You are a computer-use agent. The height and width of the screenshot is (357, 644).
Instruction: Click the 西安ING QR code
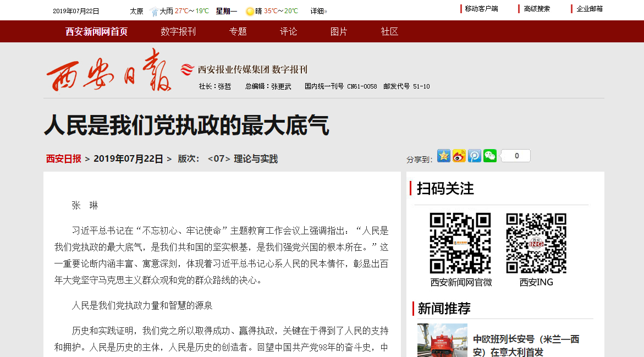tap(536, 243)
